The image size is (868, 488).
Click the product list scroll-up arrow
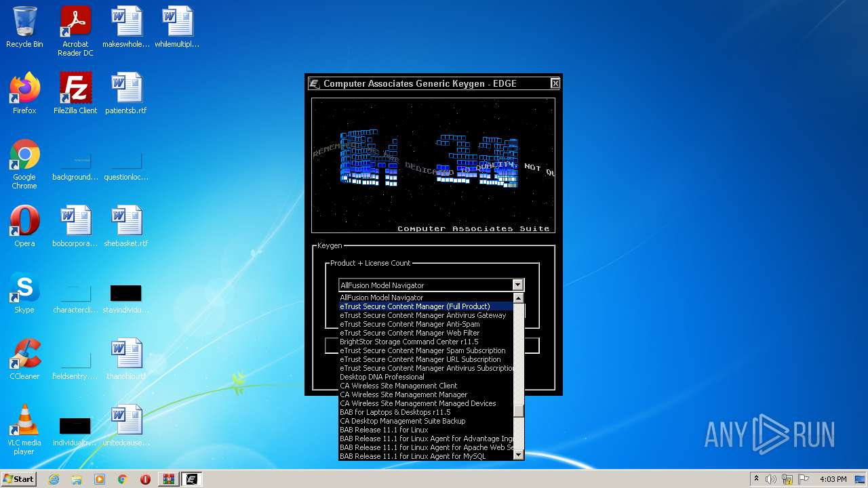click(x=518, y=298)
